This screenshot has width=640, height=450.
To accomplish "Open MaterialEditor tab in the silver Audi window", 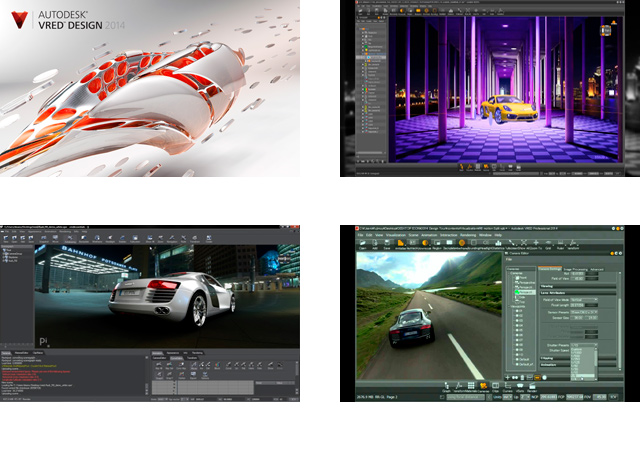I will (x=22, y=353).
